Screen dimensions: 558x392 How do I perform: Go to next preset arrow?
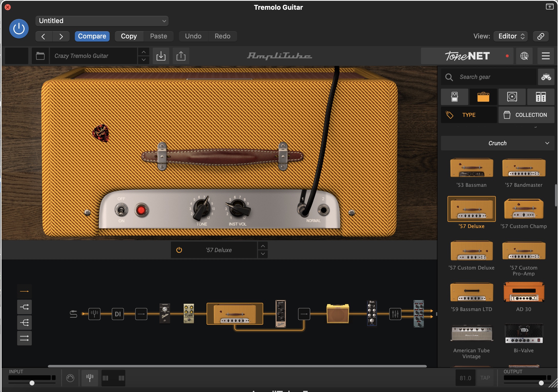[61, 36]
